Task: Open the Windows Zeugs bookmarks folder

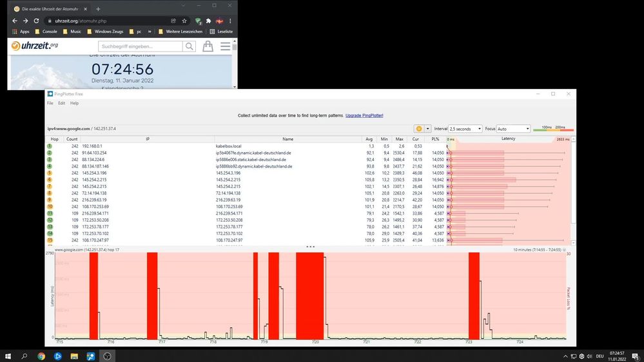Action: click(105, 32)
